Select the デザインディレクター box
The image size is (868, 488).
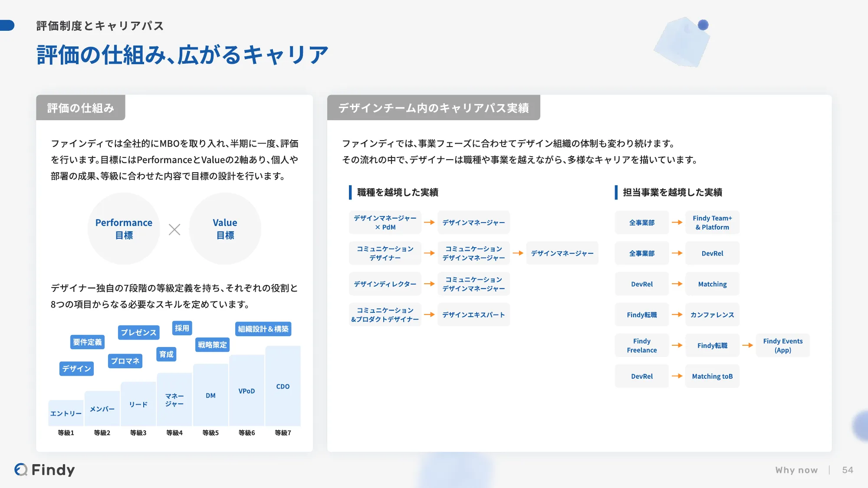[x=385, y=284]
